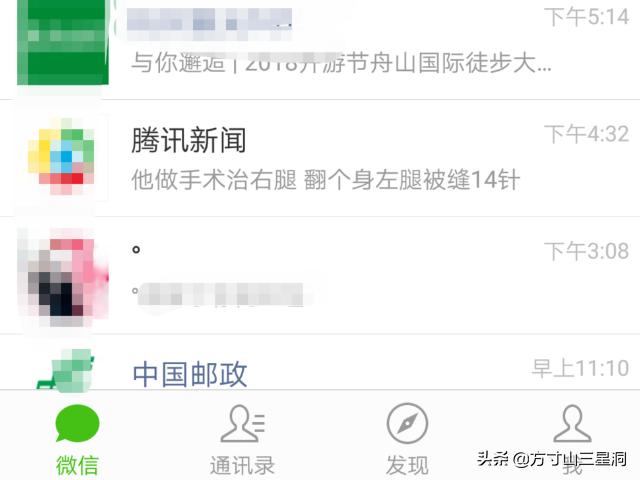Image resolution: width=640 pixels, height=480 pixels.
Task: Open the Me profile silhouette icon
Action: [x=572, y=424]
